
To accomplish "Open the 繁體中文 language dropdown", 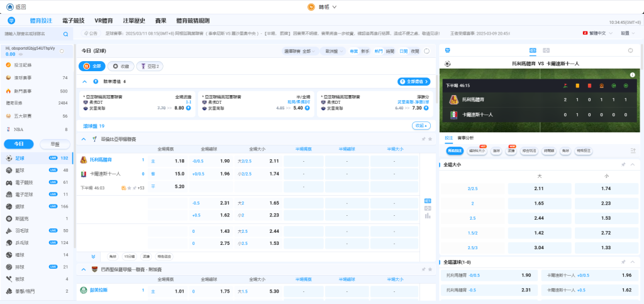I will click(x=597, y=33).
